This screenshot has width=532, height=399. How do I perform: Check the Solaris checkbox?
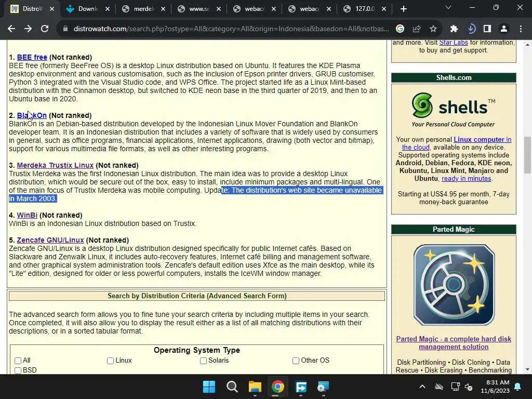(x=203, y=361)
